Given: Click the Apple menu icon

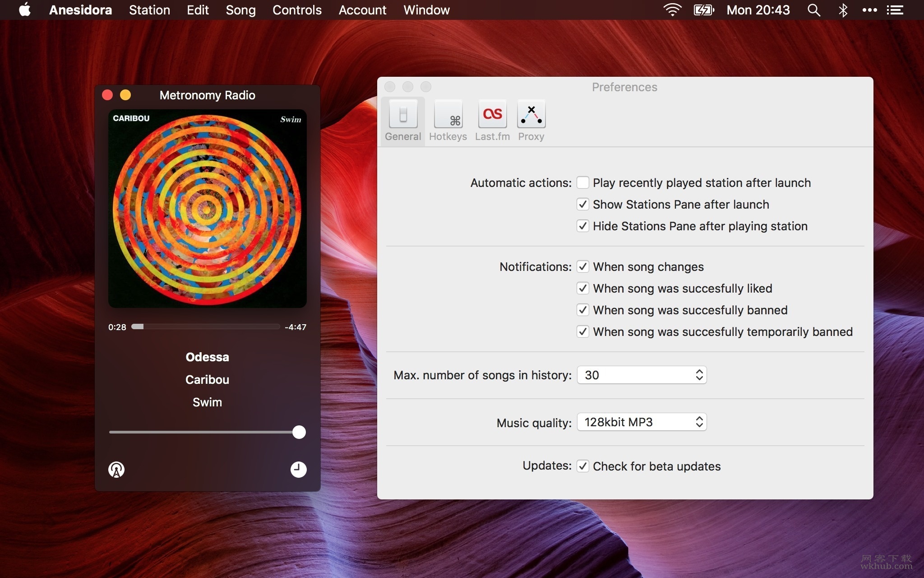Looking at the screenshot, I should (x=25, y=10).
